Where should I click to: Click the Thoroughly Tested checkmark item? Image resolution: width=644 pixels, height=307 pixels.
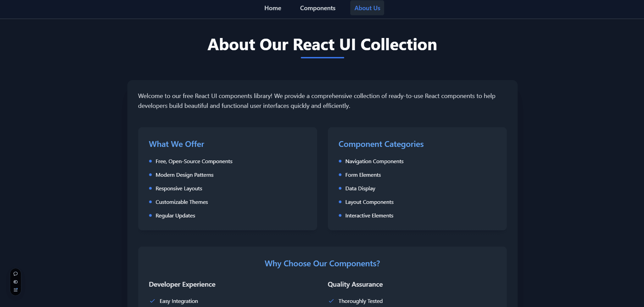click(x=360, y=301)
